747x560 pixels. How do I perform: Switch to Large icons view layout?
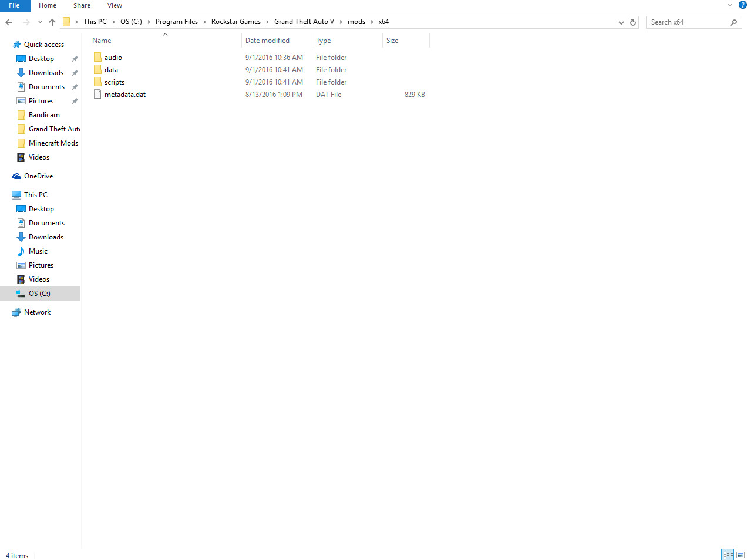[x=741, y=555]
